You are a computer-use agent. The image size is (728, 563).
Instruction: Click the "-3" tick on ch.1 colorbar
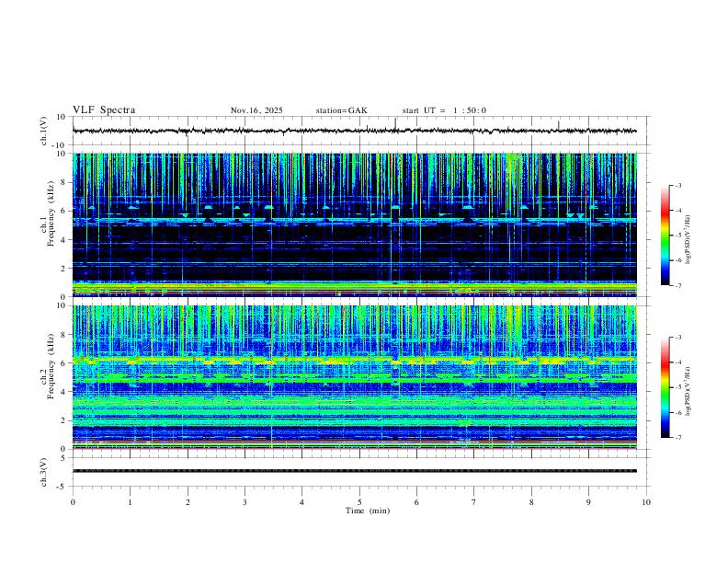(678, 185)
